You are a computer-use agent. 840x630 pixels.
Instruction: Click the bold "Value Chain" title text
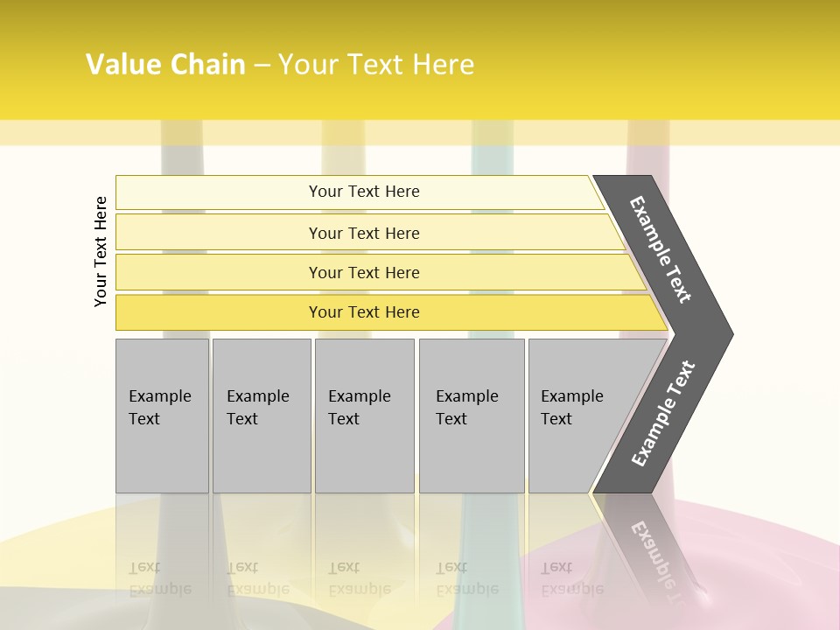165,64
